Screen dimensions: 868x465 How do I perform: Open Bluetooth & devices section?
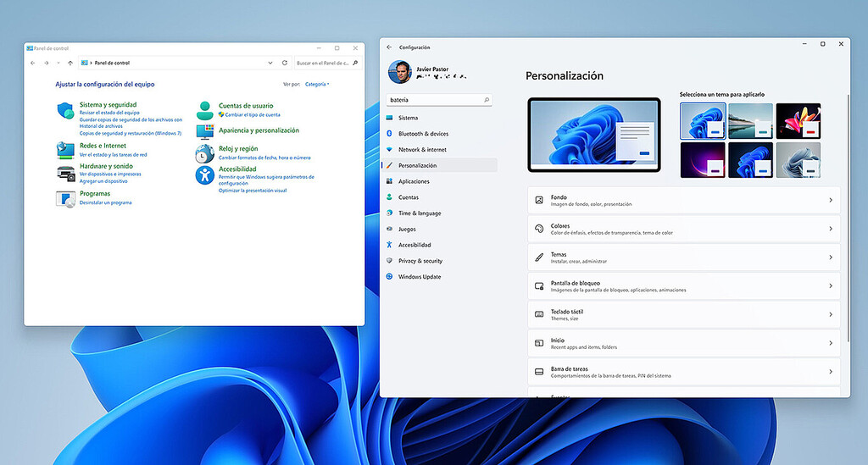[x=440, y=134]
